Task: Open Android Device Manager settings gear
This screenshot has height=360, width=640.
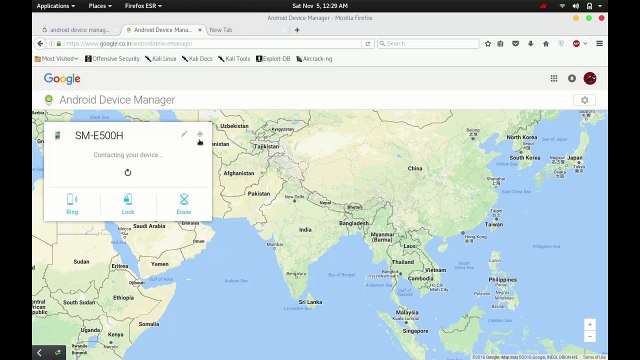Action: click(x=584, y=100)
